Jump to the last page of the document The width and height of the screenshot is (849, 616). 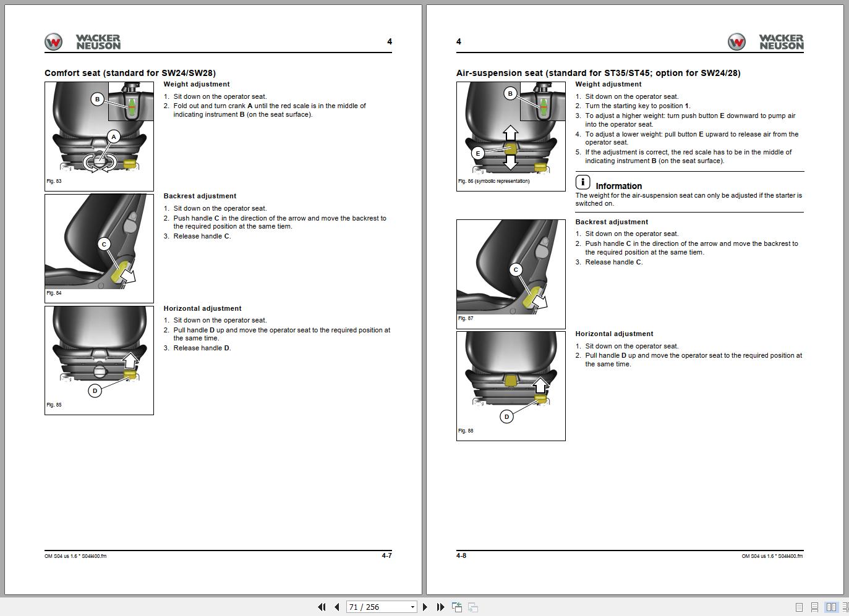pyautogui.click(x=440, y=607)
